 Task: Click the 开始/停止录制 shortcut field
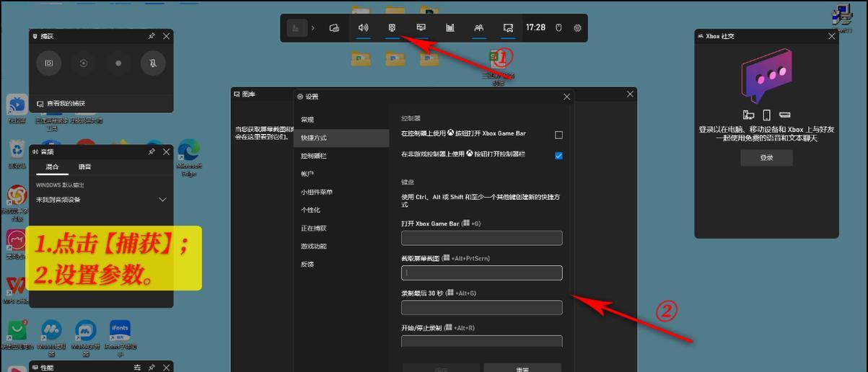click(481, 342)
